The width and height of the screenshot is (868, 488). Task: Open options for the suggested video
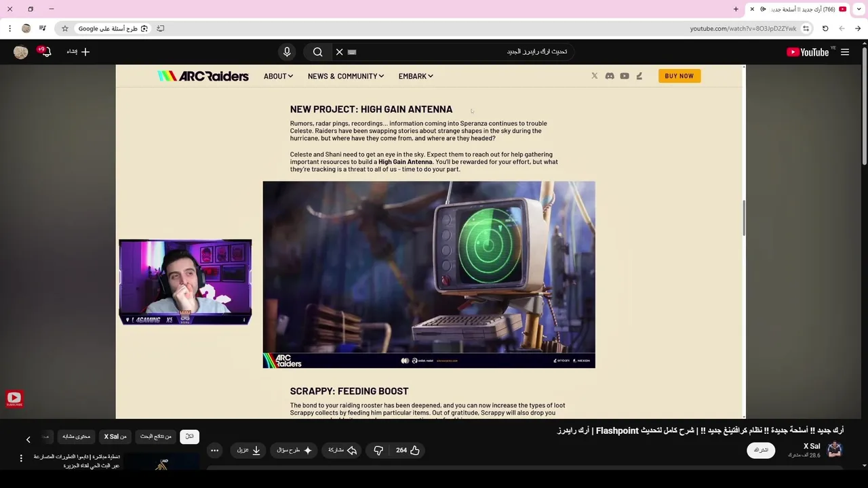(x=21, y=458)
